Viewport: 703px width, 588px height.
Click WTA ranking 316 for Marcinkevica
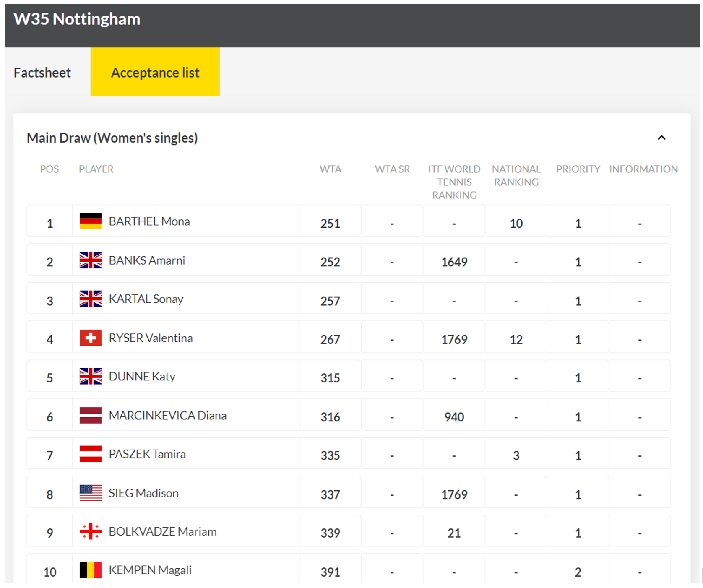point(331,417)
